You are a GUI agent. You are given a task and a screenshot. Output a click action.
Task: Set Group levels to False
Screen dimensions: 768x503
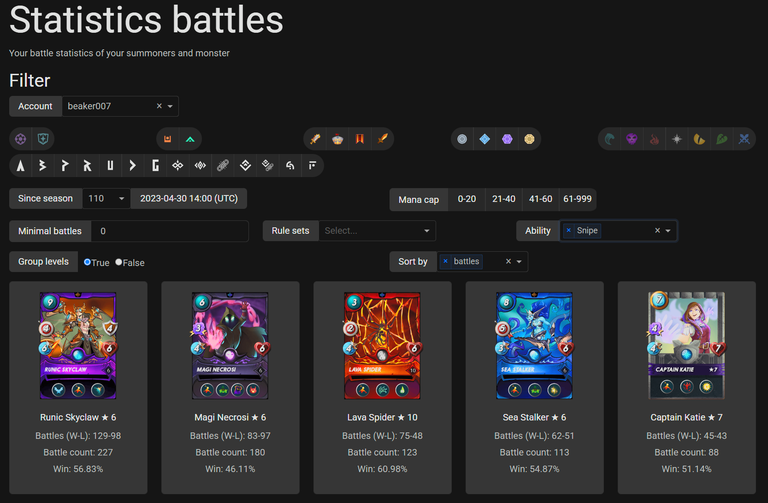(x=119, y=262)
